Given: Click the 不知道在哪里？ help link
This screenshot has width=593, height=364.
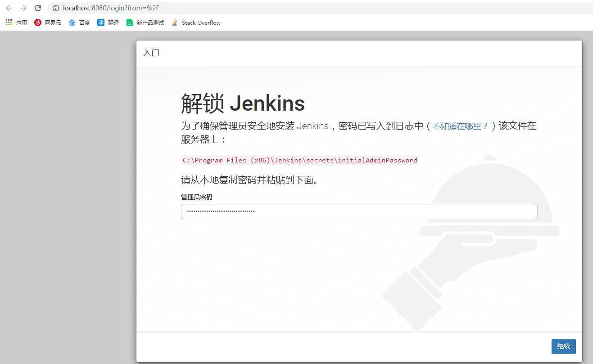Looking at the screenshot, I should (460, 126).
